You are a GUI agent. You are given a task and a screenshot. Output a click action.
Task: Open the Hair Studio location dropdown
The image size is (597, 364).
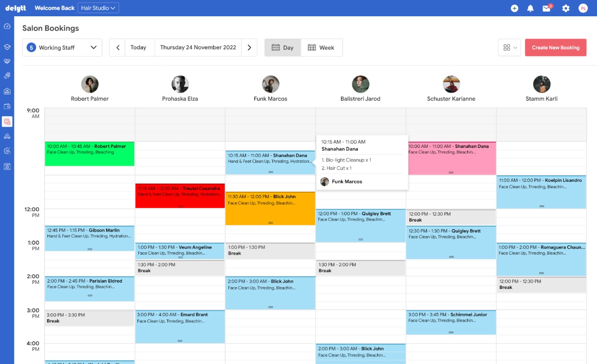coord(98,8)
